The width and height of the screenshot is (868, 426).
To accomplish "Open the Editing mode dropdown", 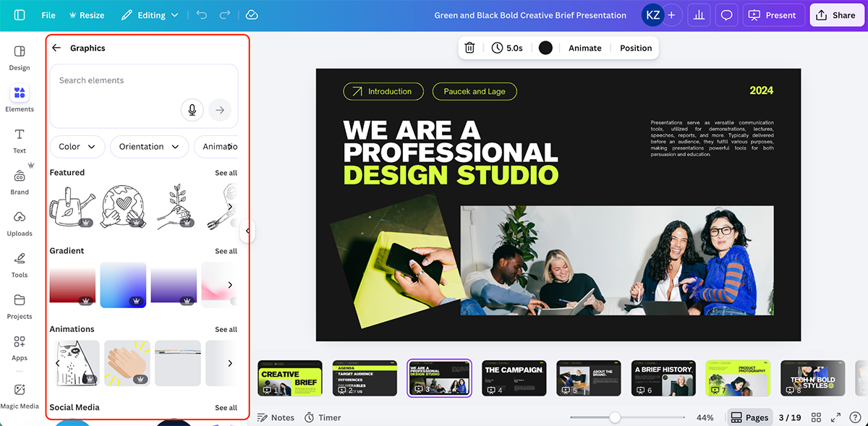I will click(x=150, y=14).
